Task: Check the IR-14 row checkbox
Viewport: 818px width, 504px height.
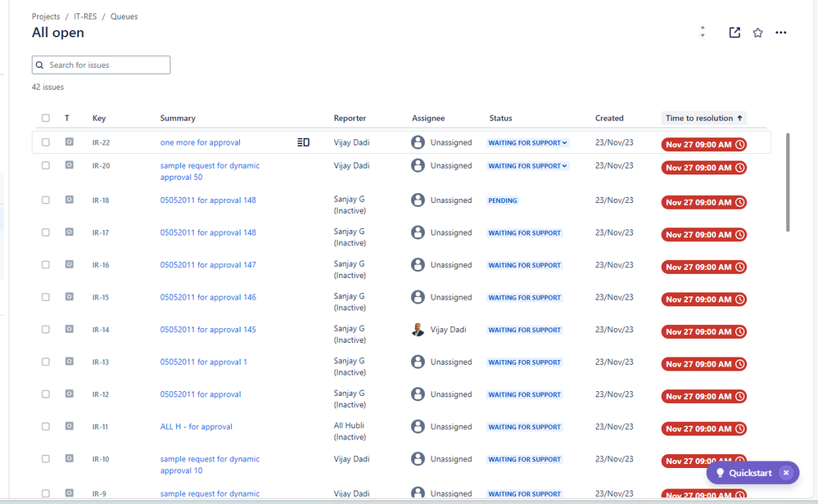Action: (x=46, y=330)
